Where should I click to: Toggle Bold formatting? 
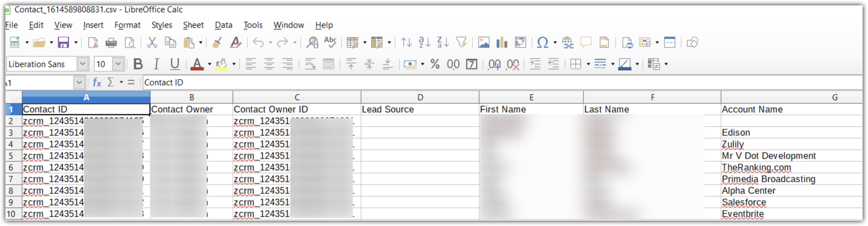coord(138,64)
